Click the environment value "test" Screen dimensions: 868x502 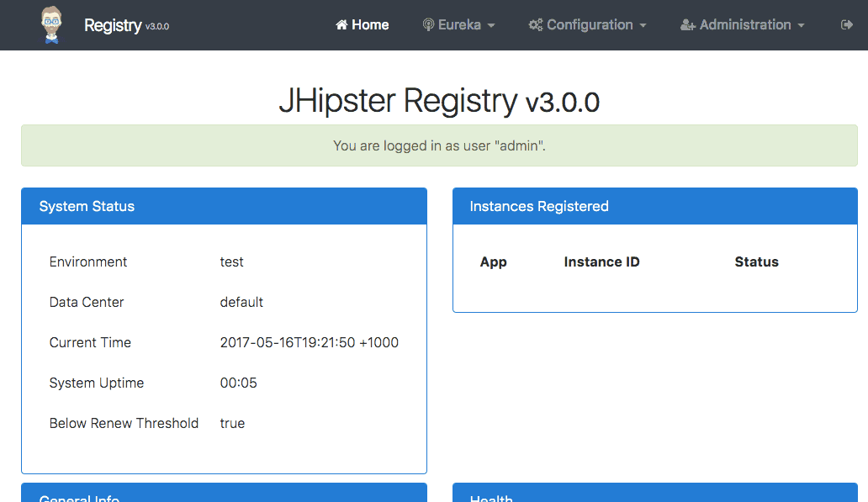[231, 262]
